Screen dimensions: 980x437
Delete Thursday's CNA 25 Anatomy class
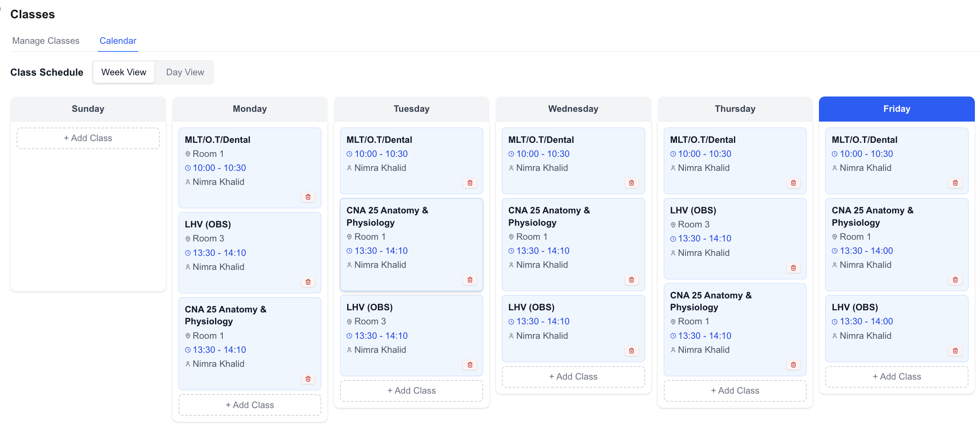click(x=793, y=365)
